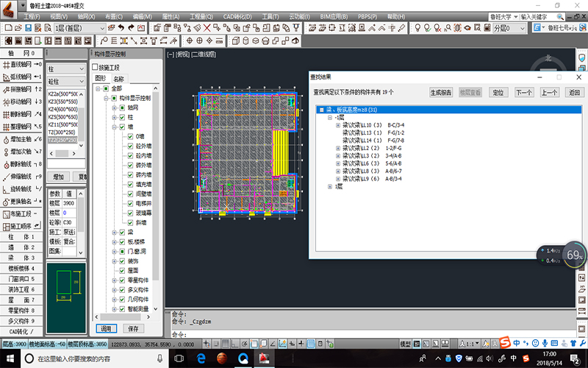Click the 保存 button in display panel

point(133,328)
